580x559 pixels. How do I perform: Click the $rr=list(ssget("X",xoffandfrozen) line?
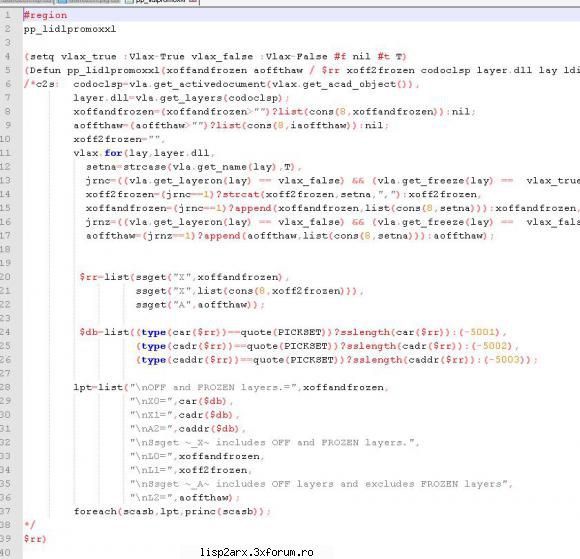click(x=184, y=277)
